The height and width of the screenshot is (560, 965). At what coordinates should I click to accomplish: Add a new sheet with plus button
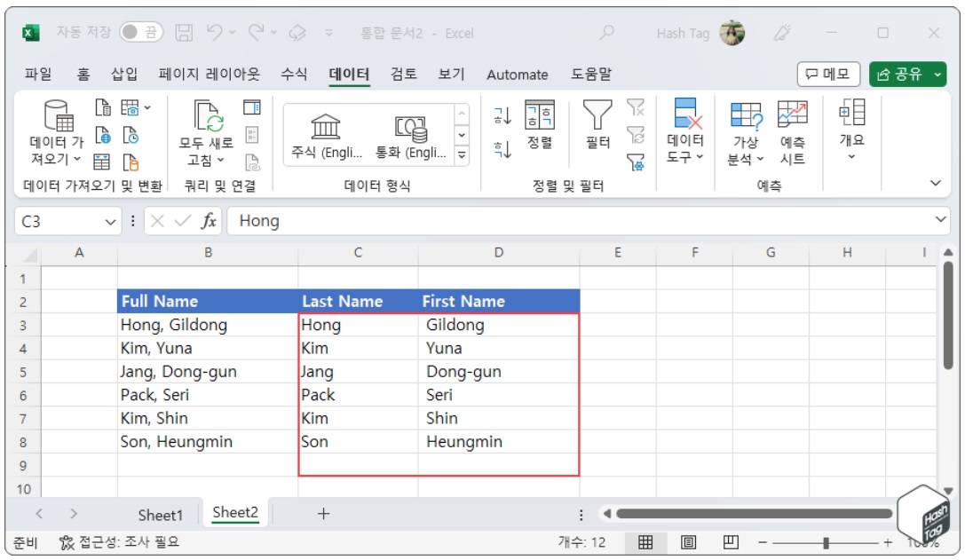pyautogui.click(x=323, y=513)
